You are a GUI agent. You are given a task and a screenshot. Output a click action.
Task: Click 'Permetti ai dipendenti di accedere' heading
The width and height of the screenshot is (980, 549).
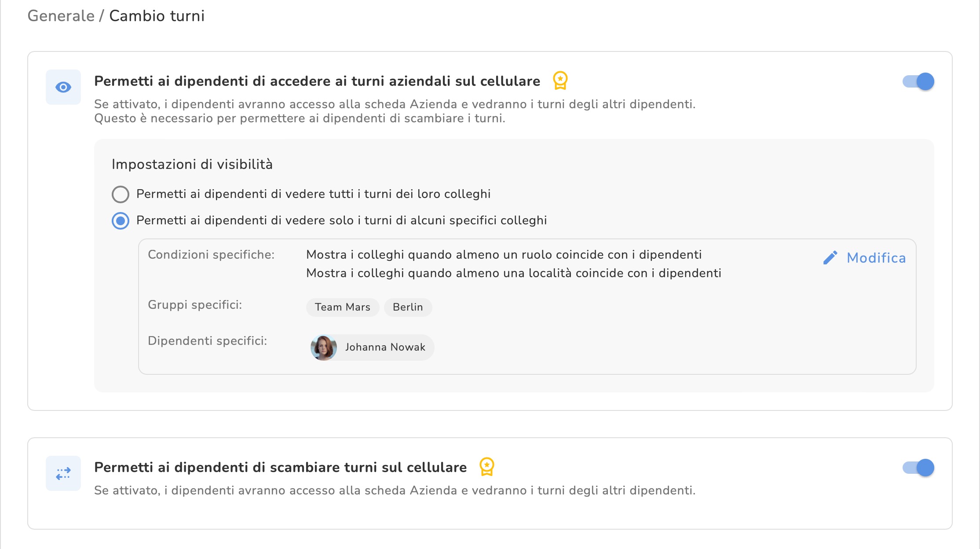coord(317,81)
